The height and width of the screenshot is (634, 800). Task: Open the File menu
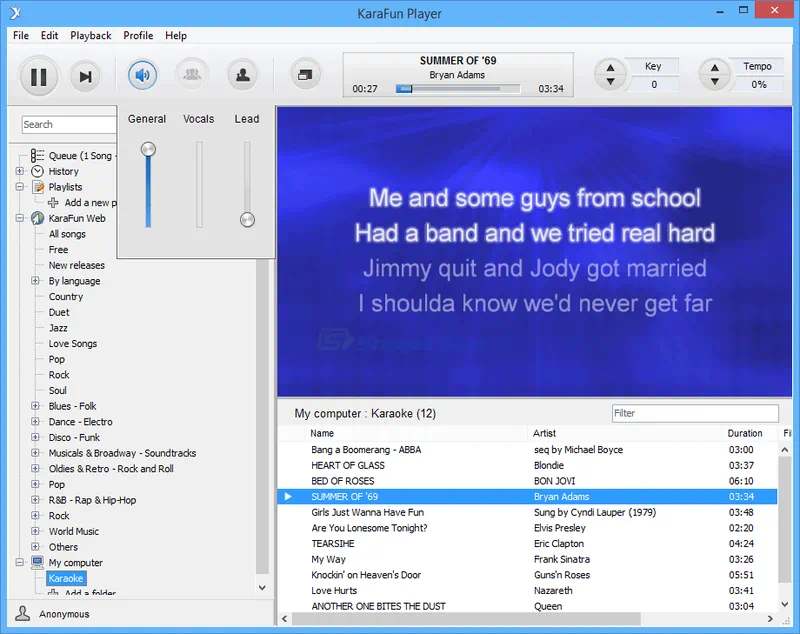click(x=21, y=36)
